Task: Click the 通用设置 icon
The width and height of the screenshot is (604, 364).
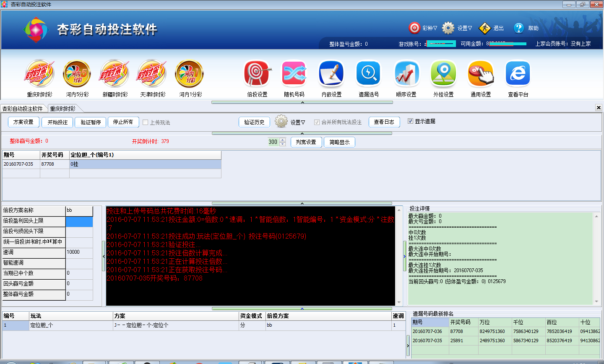Action: (481, 74)
